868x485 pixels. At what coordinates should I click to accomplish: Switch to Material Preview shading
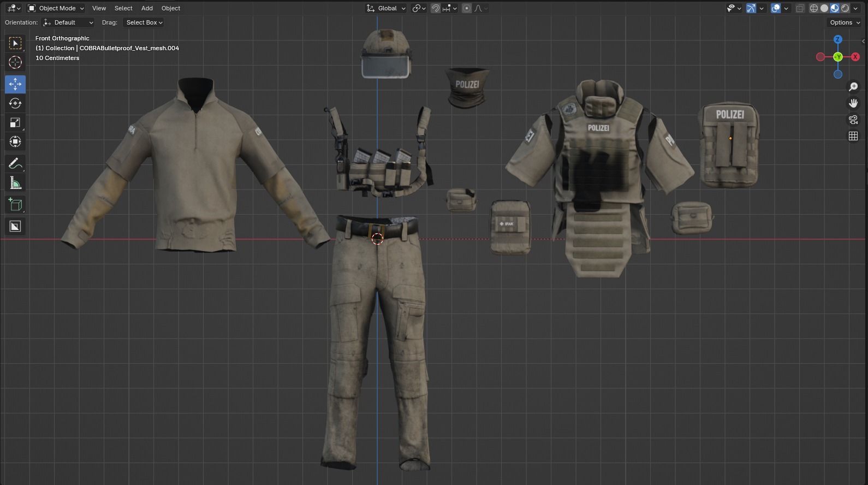tap(835, 8)
